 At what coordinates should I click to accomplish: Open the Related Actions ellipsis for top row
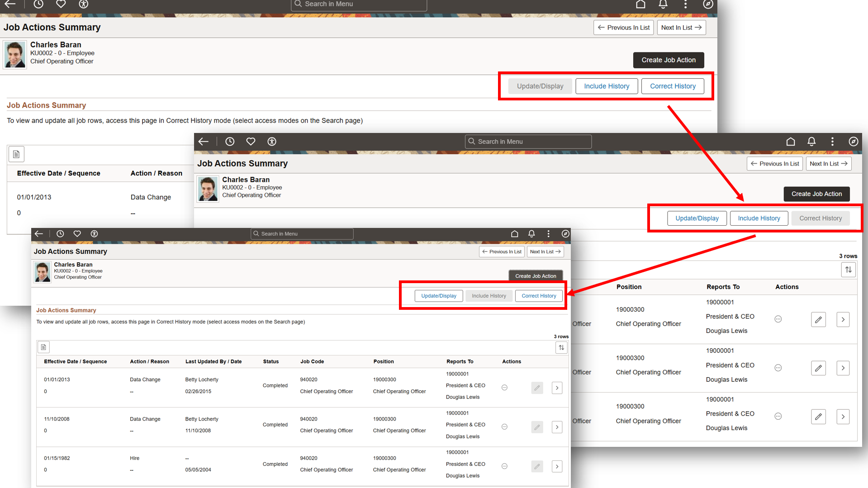click(x=504, y=387)
